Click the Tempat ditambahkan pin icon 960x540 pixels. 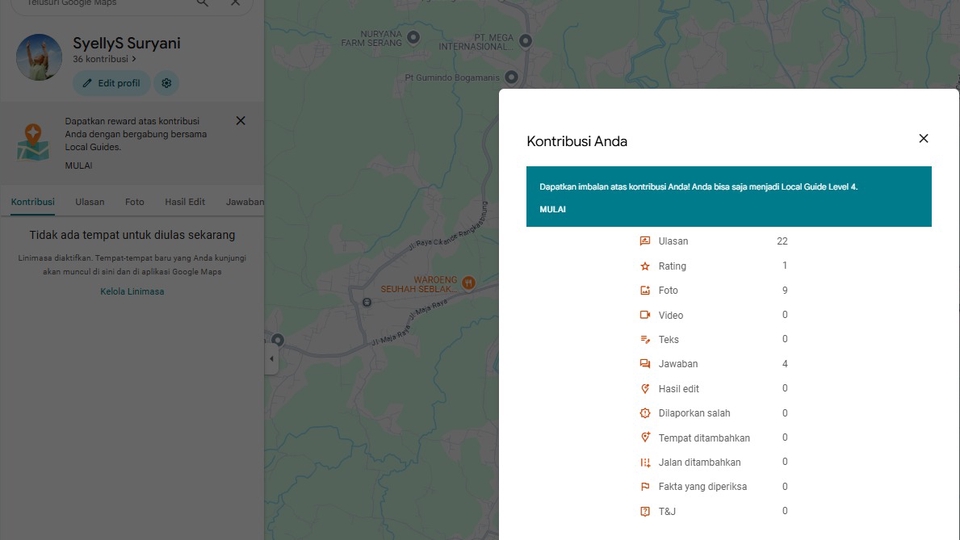tap(645, 438)
